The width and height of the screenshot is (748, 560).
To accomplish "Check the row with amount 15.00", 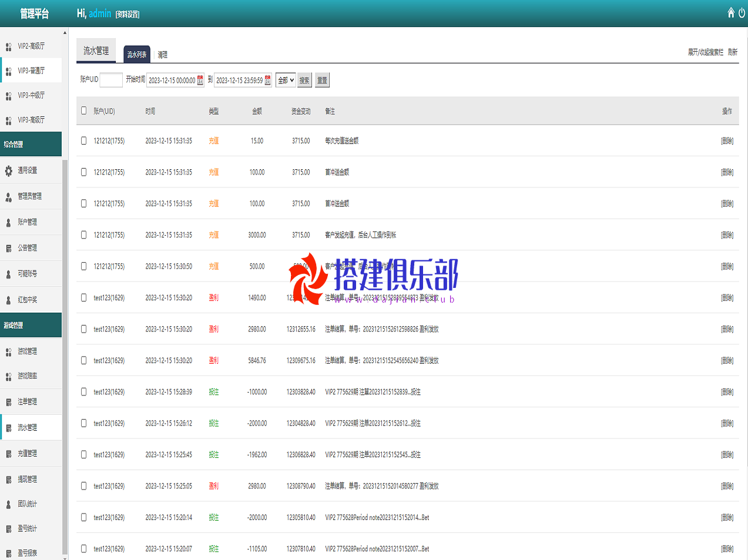I will (x=83, y=141).
